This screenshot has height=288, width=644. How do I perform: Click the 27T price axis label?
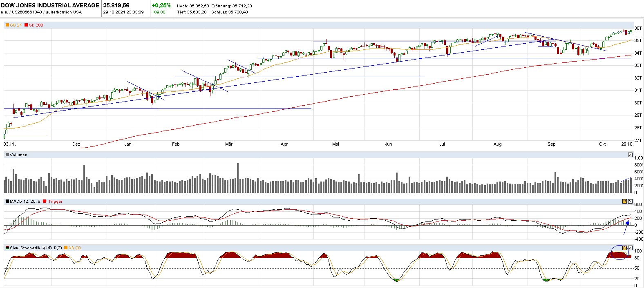coord(638,140)
